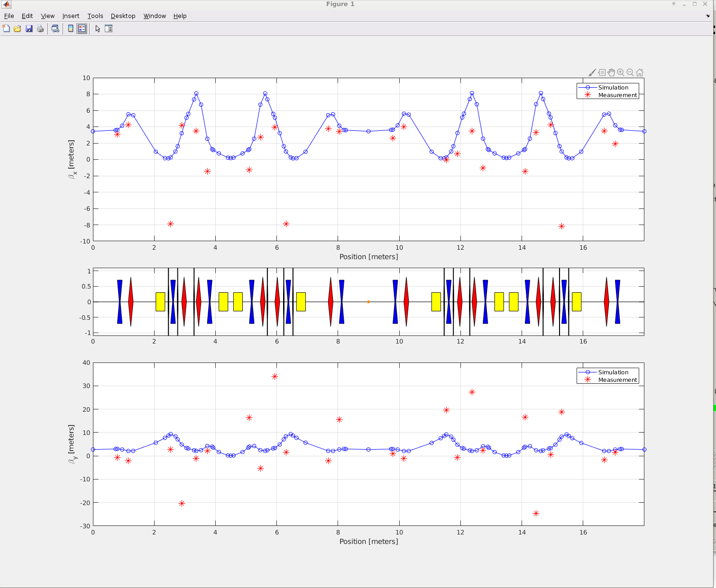Print the figure with the printer icon
This screenshot has height=588, width=716.
click(x=40, y=28)
